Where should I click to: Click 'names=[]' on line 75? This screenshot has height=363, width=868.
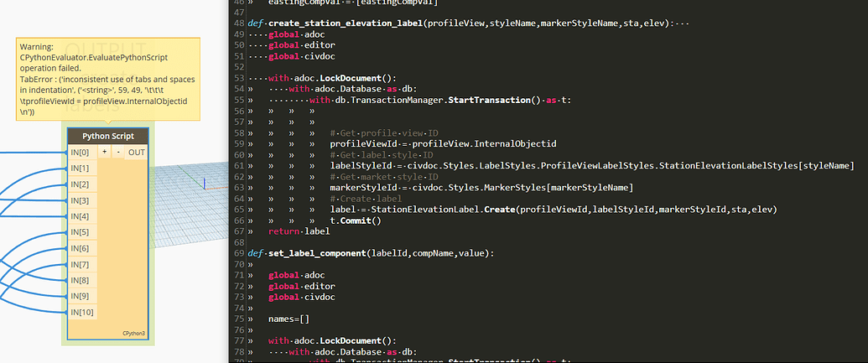289,319
